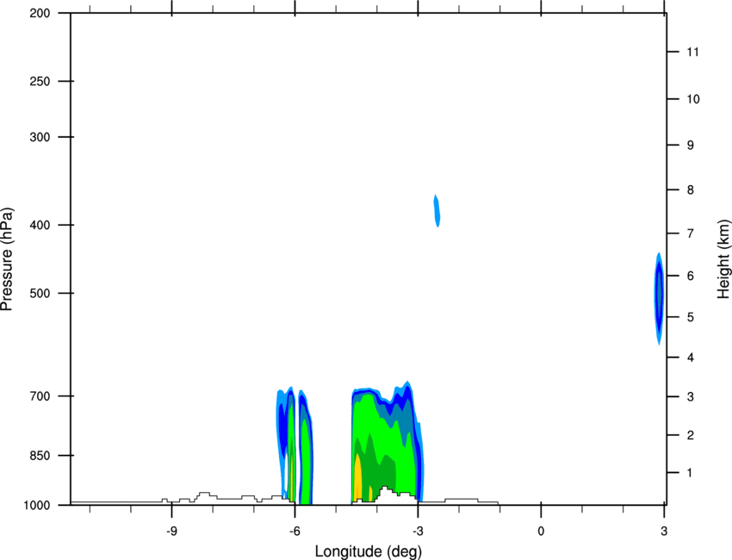Click the "Height (km)" axis title
The image size is (732, 560).
[723, 258]
